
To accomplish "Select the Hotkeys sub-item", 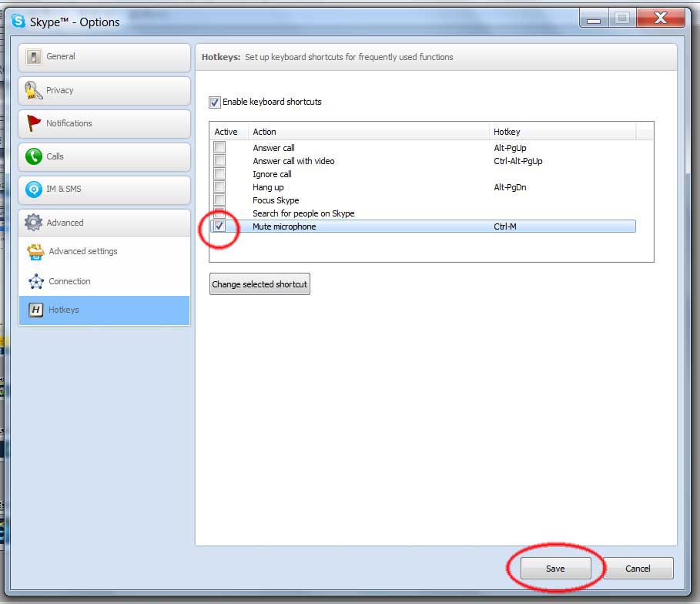I will 104,310.
